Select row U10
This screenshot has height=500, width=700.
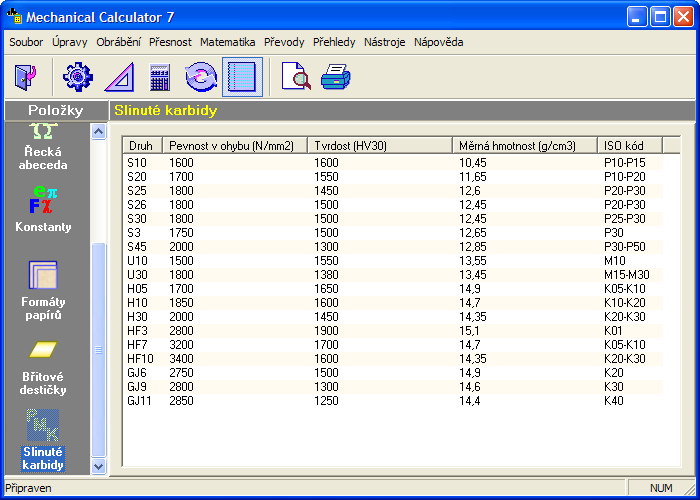pyautogui.click(x=393, y=261)
